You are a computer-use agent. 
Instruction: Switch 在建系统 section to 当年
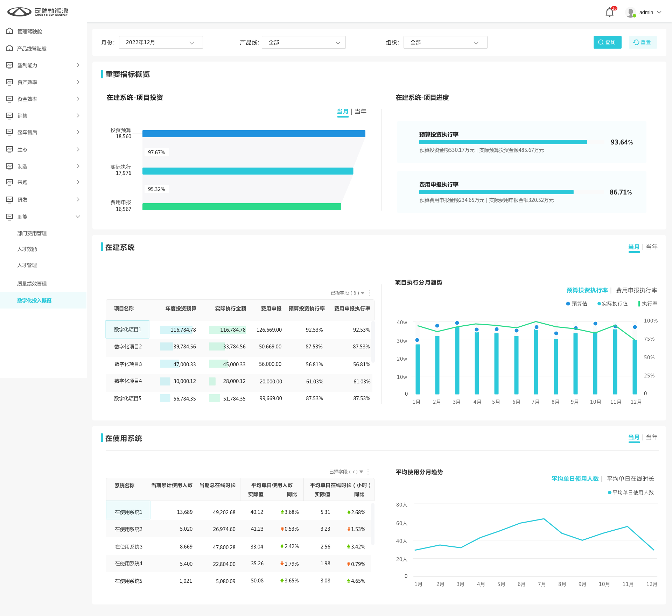tap(652, 247)
